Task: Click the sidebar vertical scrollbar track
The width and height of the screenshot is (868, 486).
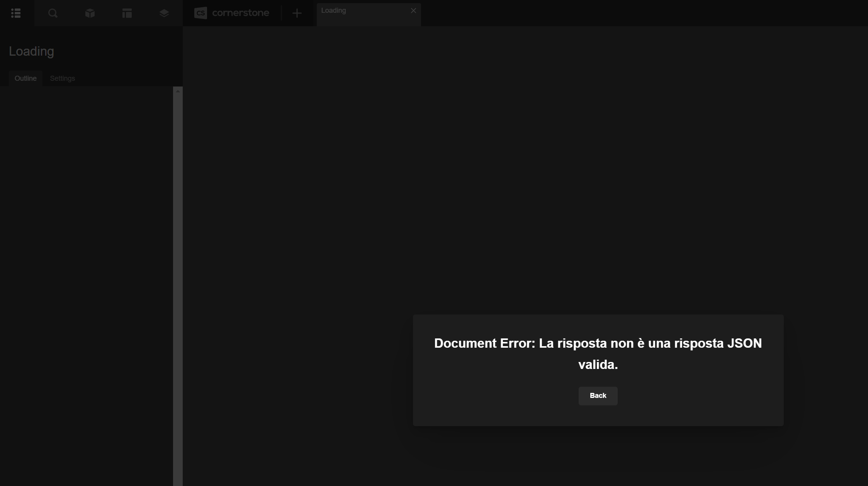Action: 178,270
